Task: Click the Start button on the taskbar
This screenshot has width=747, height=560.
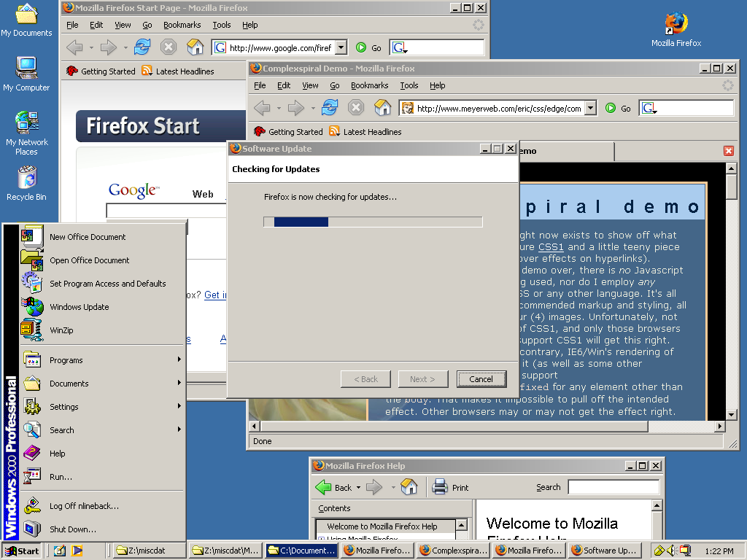Action: [x=22, y=551]
